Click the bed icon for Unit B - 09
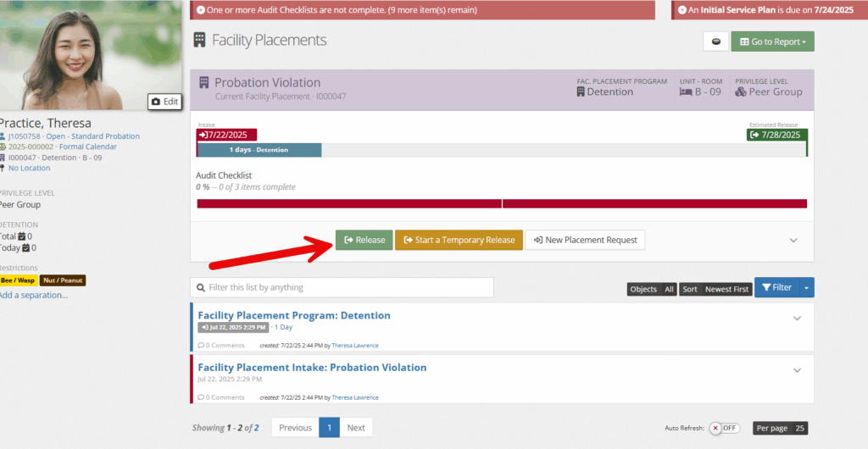This screenshot has height=449, width=868. click(686, 91)
